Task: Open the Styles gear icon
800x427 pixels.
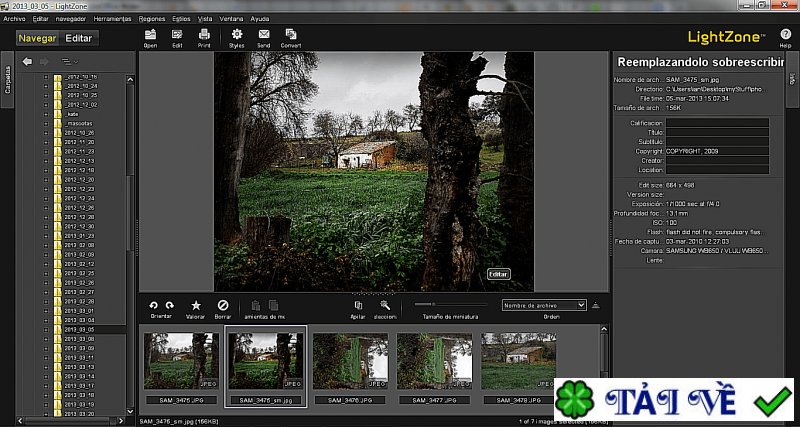Action: tap(236, 36)
